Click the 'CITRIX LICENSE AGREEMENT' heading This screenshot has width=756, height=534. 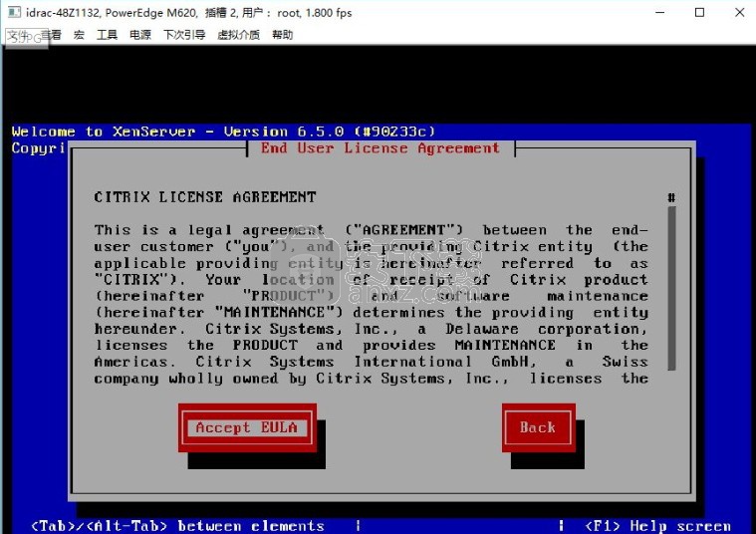point(205,197)
